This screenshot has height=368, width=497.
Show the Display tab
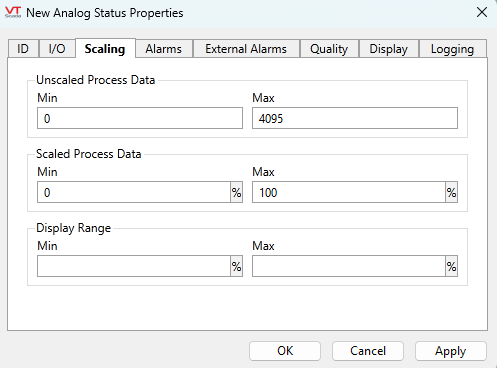tap(389, 49)
